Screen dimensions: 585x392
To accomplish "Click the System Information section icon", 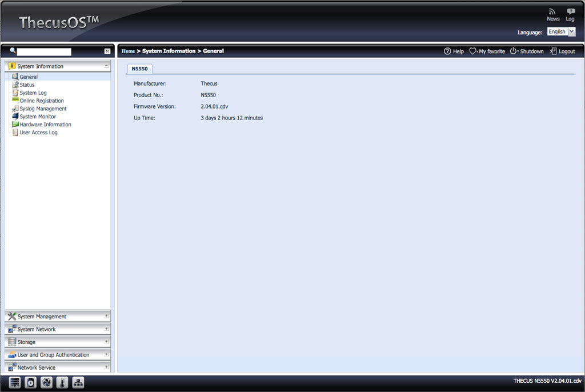I will (x=12, y=66).
